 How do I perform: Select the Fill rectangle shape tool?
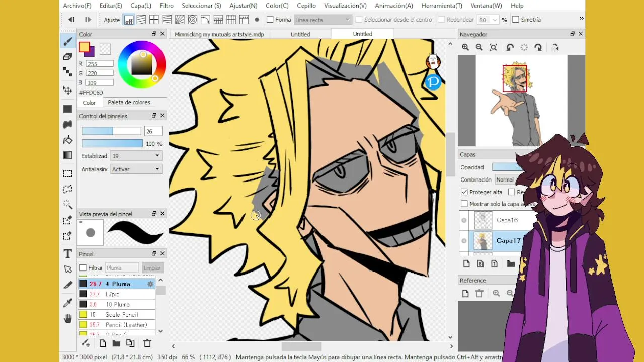click(x=67, y=109)
